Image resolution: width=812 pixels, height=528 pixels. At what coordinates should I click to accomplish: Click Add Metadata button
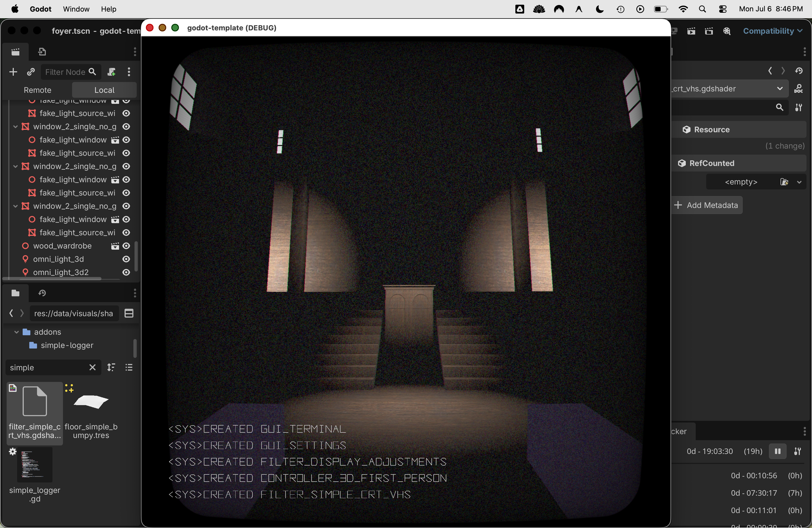click(x=707, y=205)
